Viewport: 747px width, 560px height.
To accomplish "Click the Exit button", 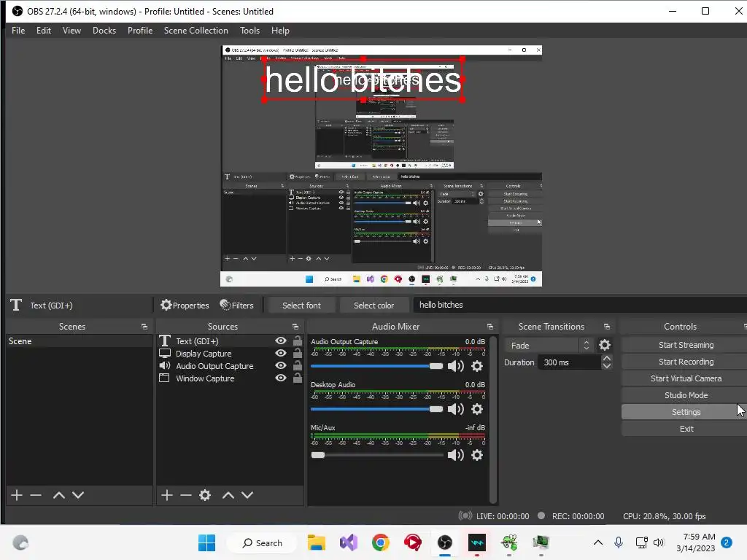I will coord(686,429).
